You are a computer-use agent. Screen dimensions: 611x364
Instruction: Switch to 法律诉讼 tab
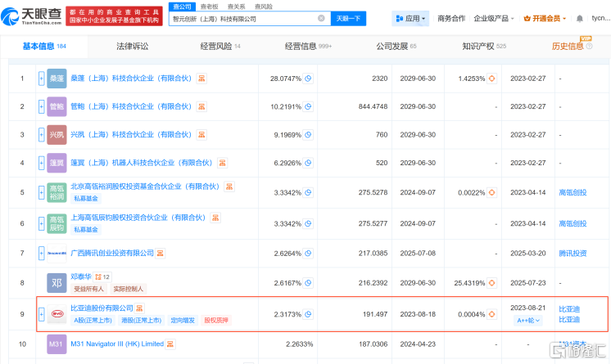point(133,47)
